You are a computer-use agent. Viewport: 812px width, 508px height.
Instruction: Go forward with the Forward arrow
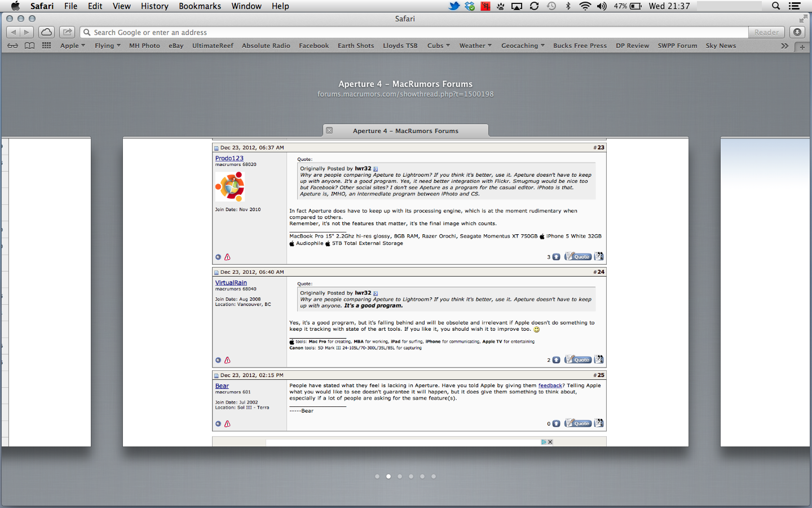27,32
